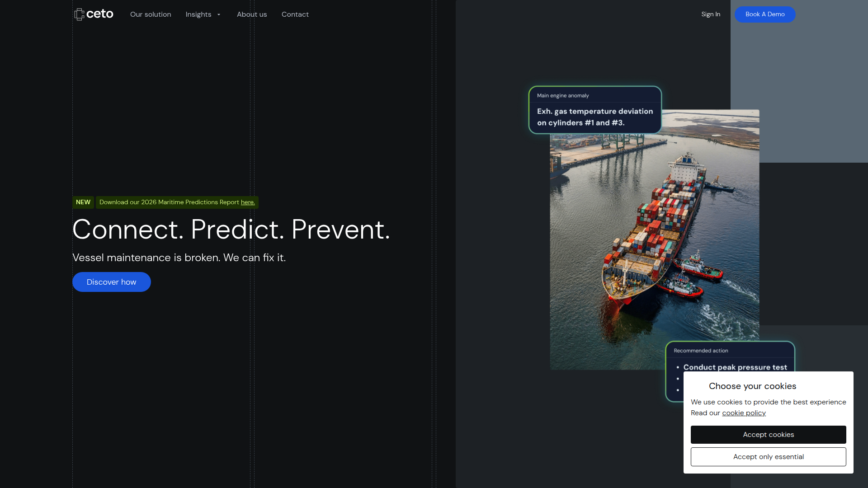Open the Our solution page
This screenshot has width=868, height=488.
click(x=151, y=14)
